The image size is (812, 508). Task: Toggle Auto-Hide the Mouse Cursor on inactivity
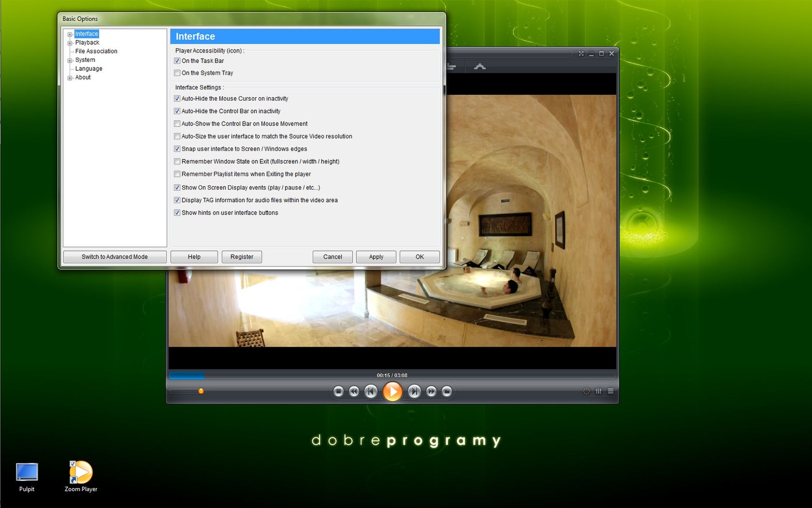177,99
